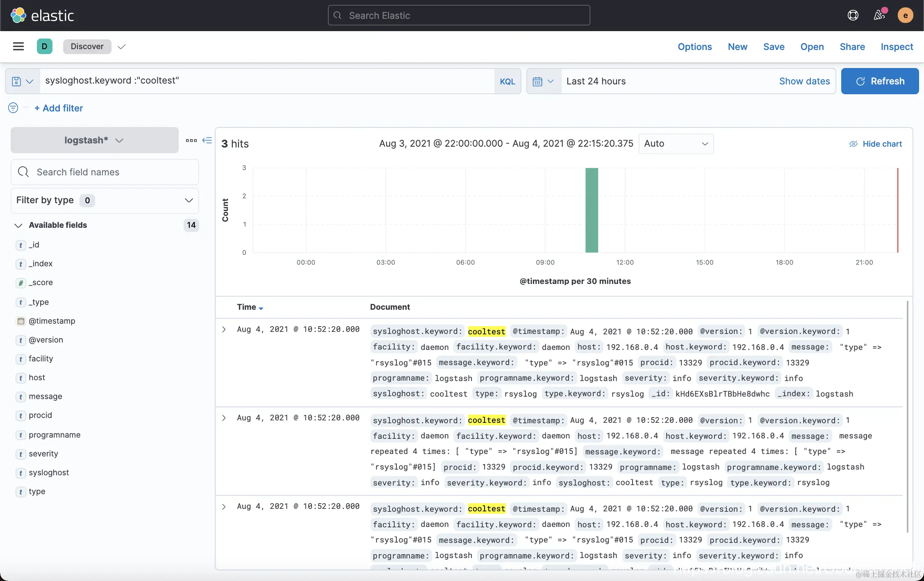Click the Add filter link

[x=59, y=108]
